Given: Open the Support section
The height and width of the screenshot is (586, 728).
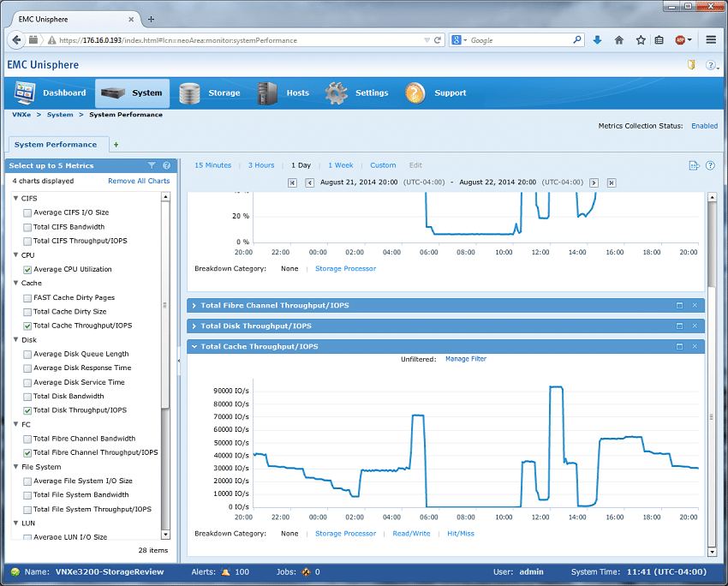Looking at the screenshot, I should [x=435, y=93].
